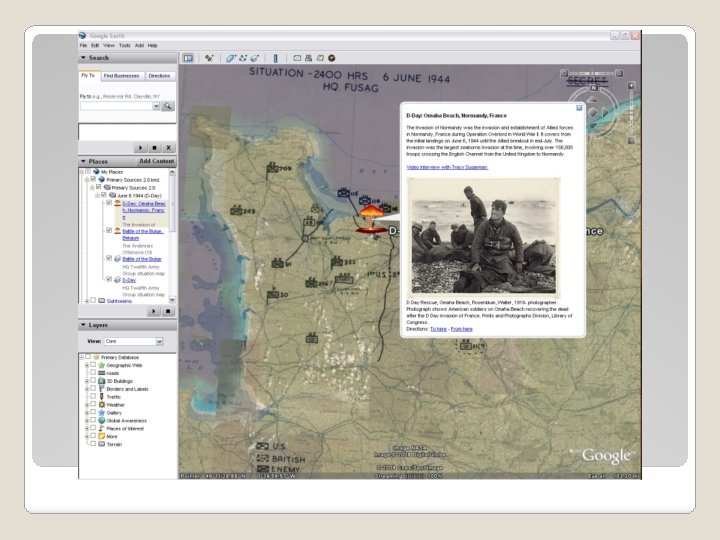Image resolution: width=720 pixels, height=540 pixels.
Task: Collapse the Primary Database tree node
Action: [x=82, y=357]
